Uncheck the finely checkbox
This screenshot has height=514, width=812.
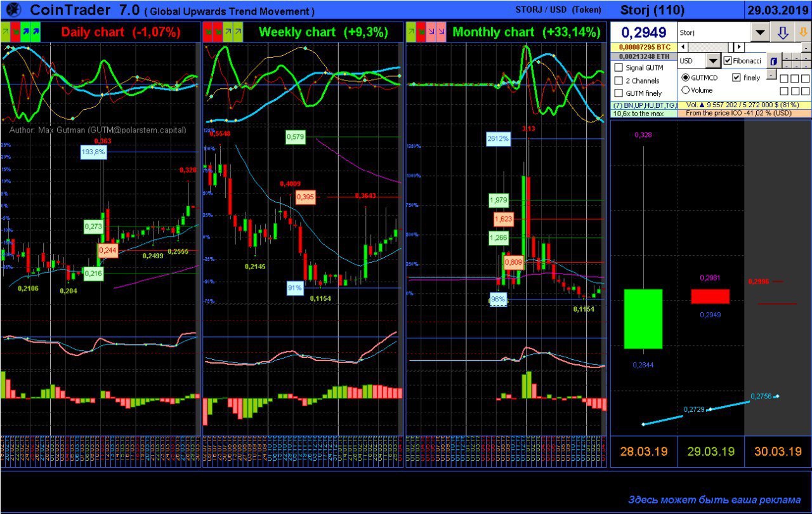[x=737, y=77]
